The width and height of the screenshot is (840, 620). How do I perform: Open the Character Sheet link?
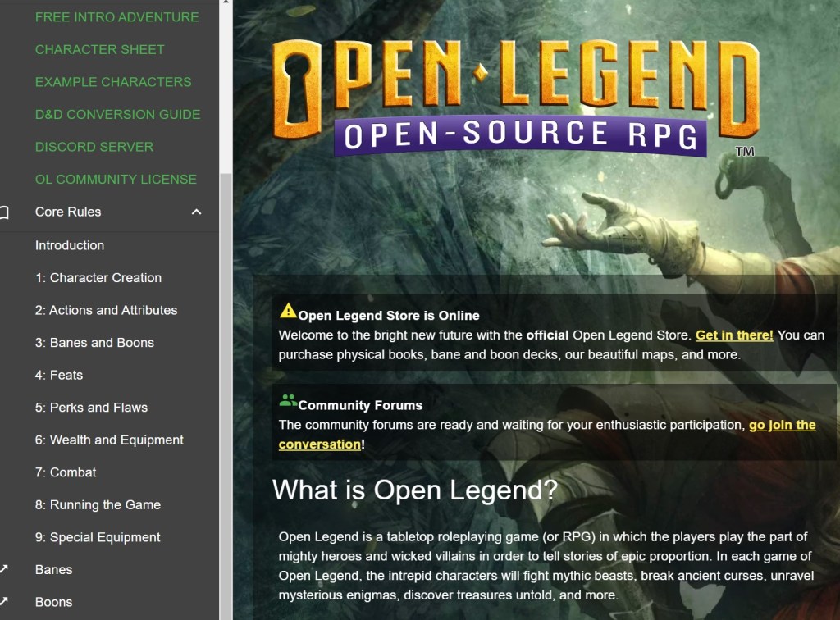point(99,50)
